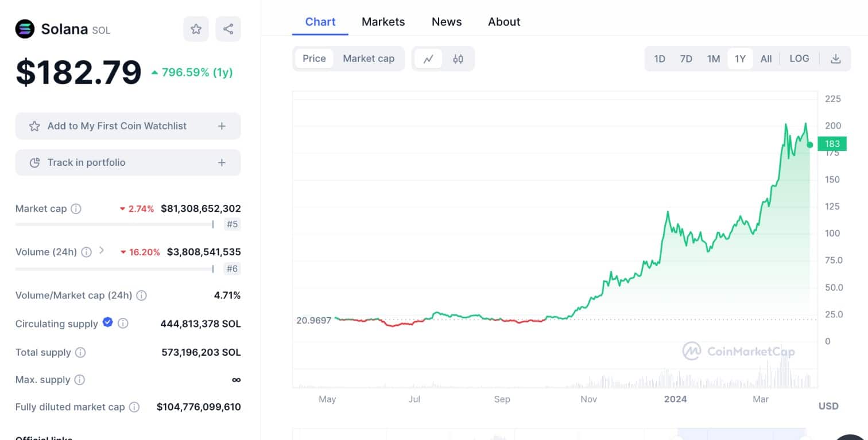This screenshot has width=868, height=440.
Task: Click the 796.59% (1y) change text
Action: (192, 73)
